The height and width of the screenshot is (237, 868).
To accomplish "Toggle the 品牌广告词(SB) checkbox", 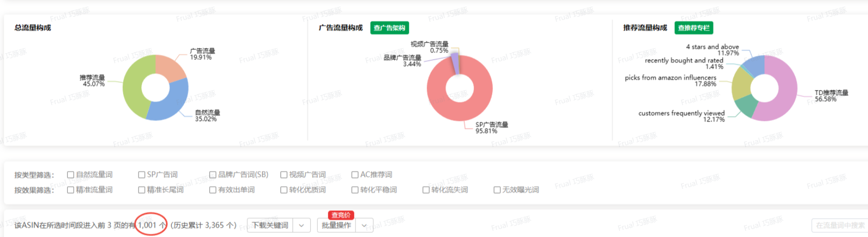I will 213,175.
